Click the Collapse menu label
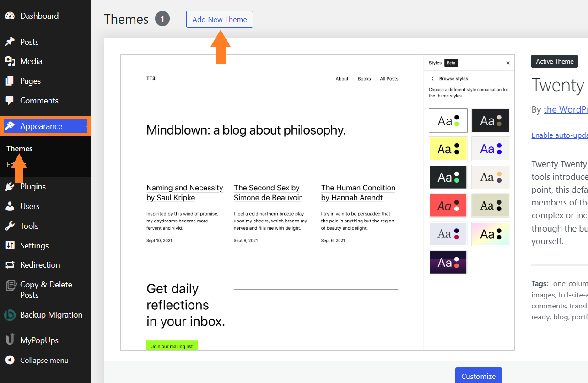Screen dimensions: 588x383 tap(44, 361)
